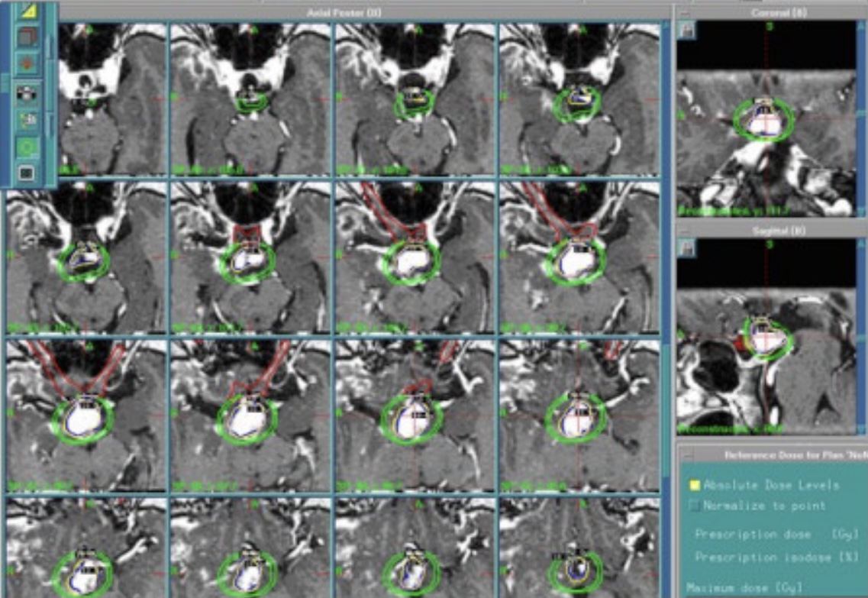This screenshot has width=868, height=598.
Task: Click the yellow triangle tool icon
Action: [x=27, y=11]
